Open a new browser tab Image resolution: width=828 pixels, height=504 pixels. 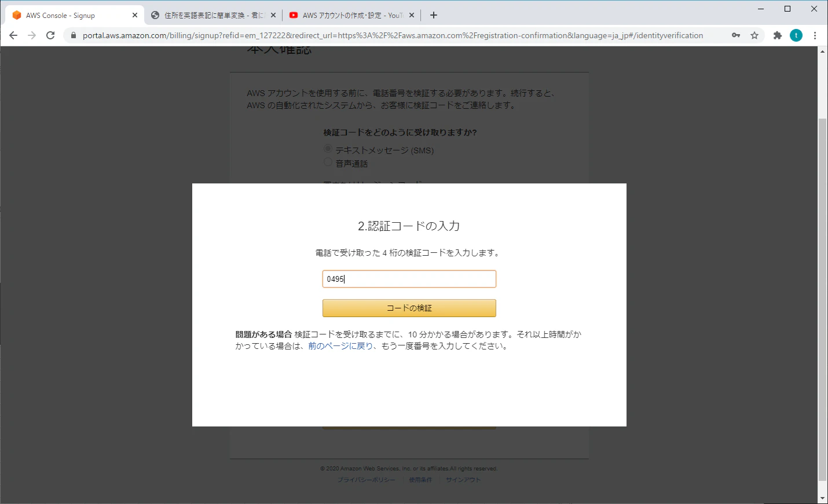434,15
